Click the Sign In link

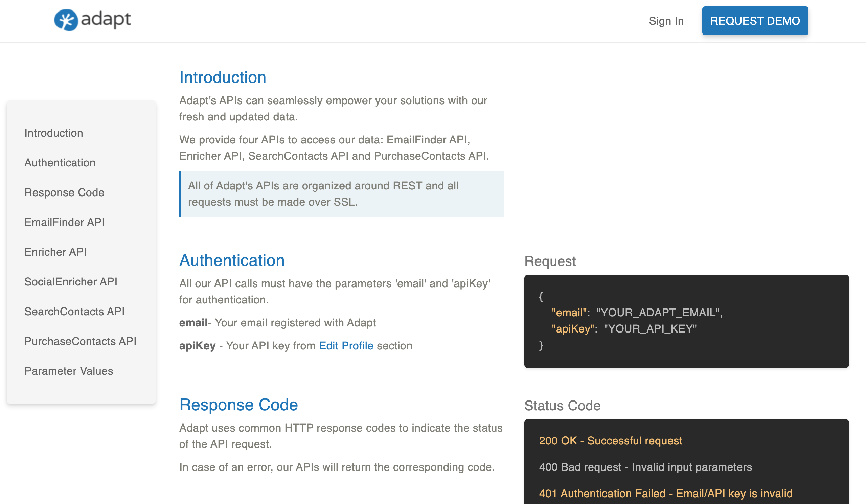[666, 21]
